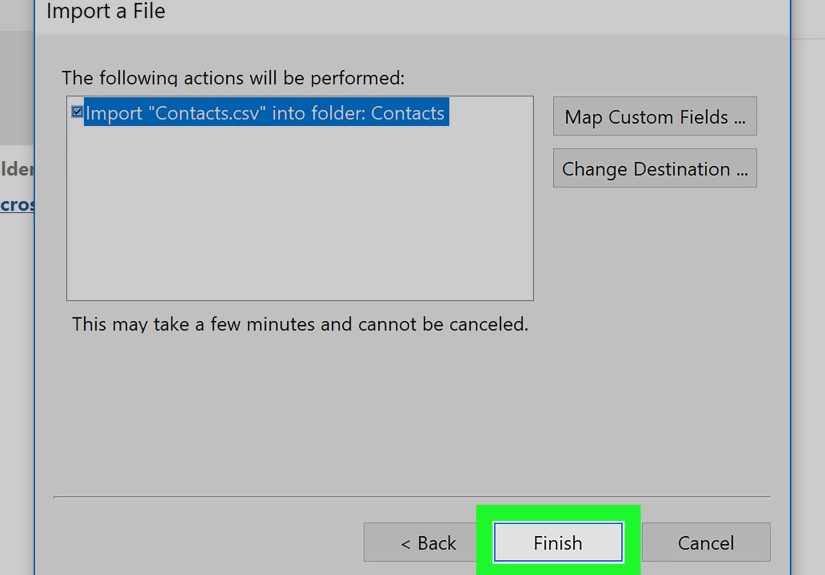The height and width of the screenshot is (575, 825).
Task: Cancel the Import a File wizard
Action: click(x=705, y=543)
